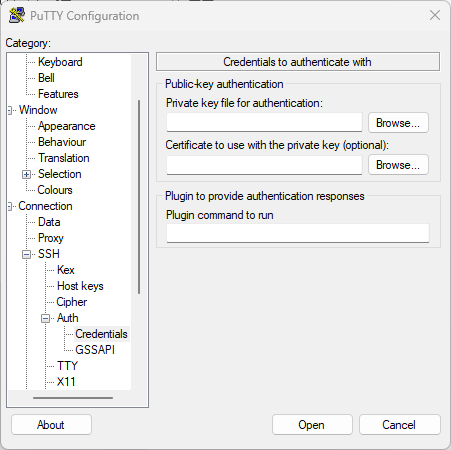The height and width of the screenshot is (450, 451).
Task: Select Host keys in the tree
Action: click(x=80, y=286)
